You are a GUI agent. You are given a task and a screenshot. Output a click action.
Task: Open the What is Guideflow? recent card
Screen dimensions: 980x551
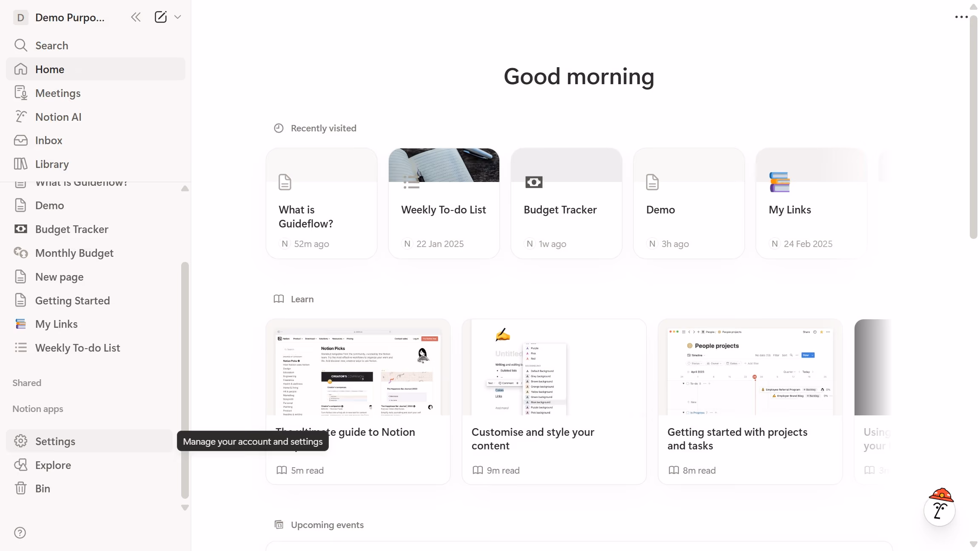coord(322,203)
